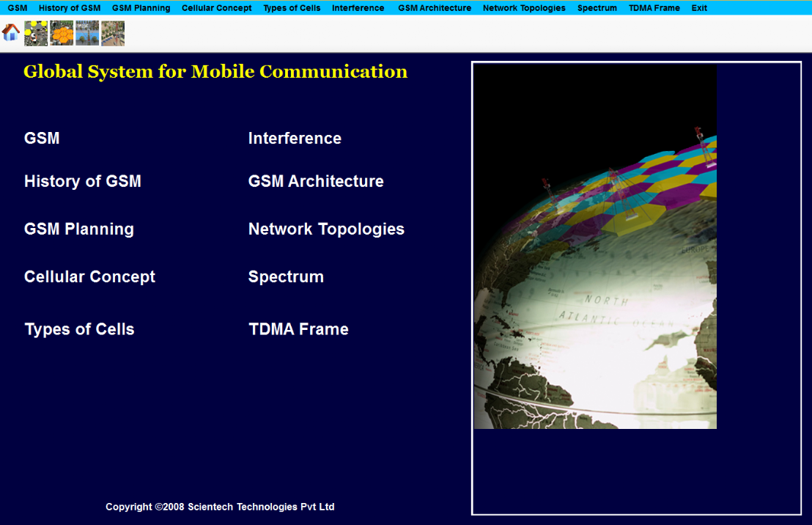Open Cellular Concept in the top menu bar
Screen dimensions: 812x525
click(216, 8)
